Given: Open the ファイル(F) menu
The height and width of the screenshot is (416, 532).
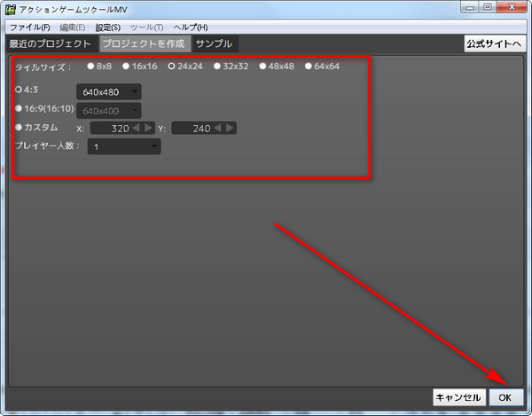Looking at the screenshot, I should [30, 27].
